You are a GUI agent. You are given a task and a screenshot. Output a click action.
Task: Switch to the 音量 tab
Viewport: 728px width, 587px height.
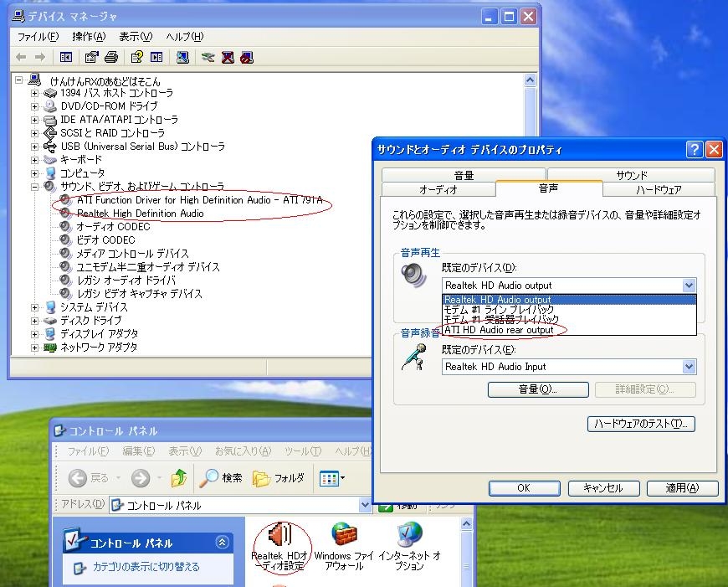[x=464, y=175]
